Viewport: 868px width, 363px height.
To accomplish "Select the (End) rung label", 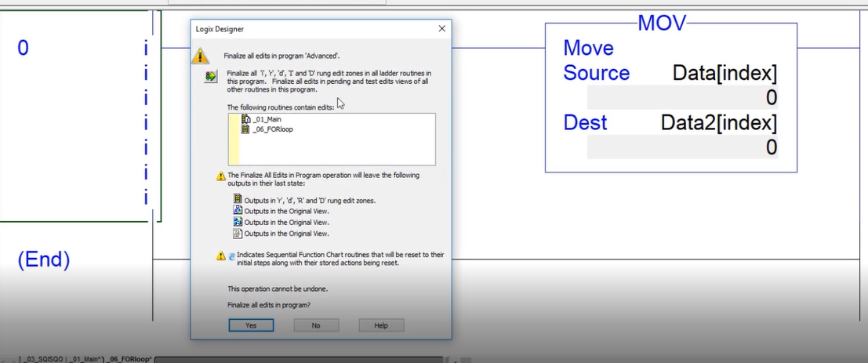I will pyautogui.click(x=44, y=260).
